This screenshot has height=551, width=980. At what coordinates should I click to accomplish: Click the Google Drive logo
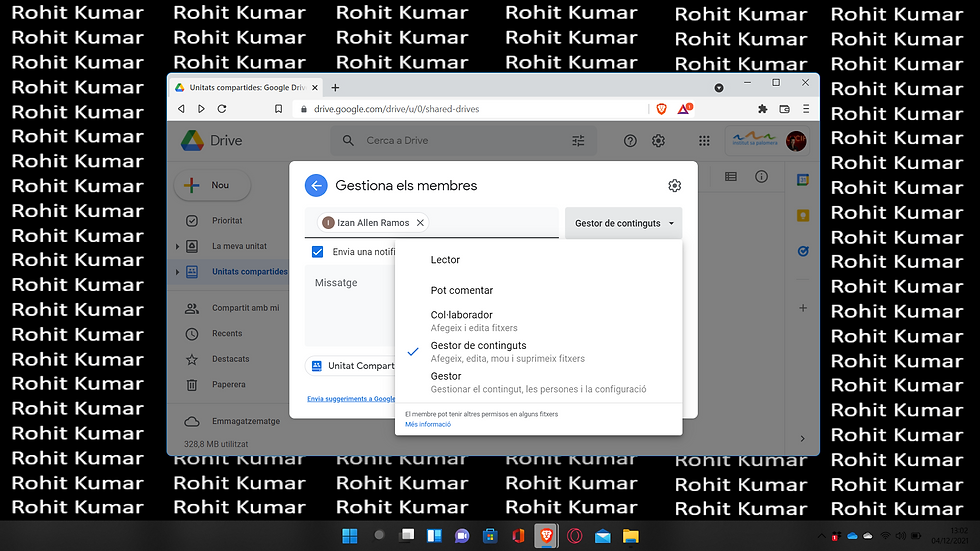pos(211,141)
